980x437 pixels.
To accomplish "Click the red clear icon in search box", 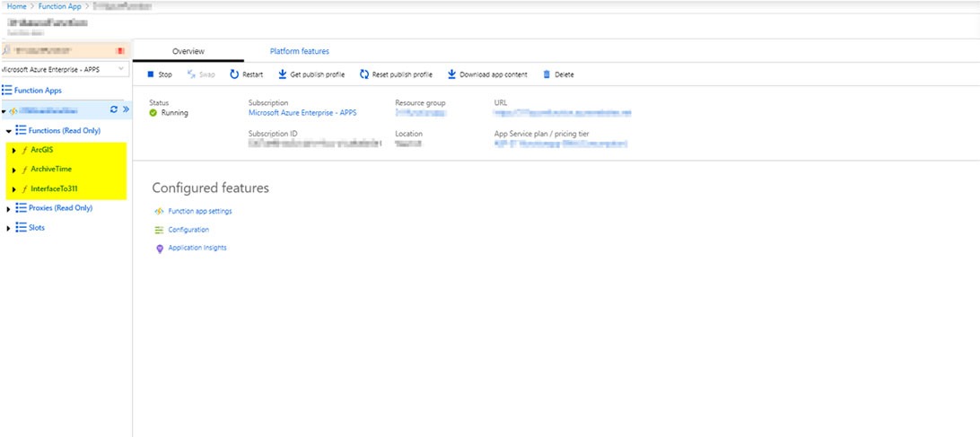I will [120, 50].
